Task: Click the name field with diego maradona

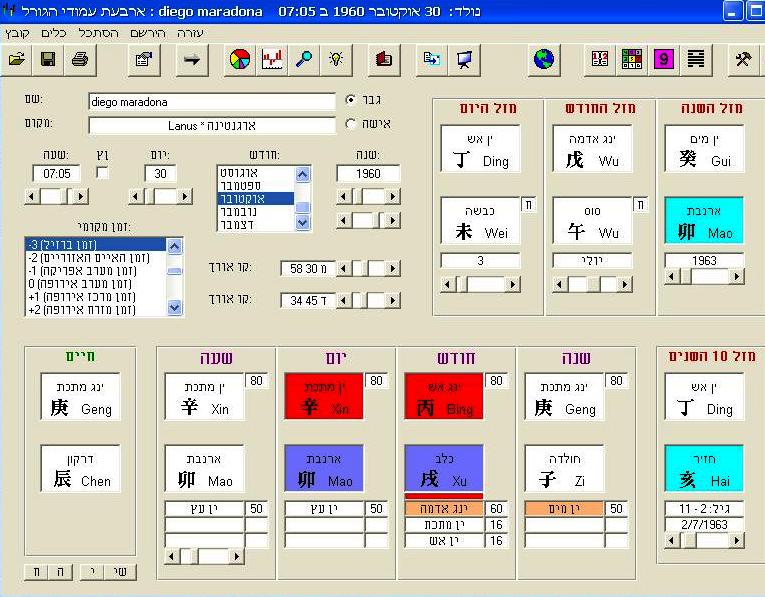Action: click(212, 102)
